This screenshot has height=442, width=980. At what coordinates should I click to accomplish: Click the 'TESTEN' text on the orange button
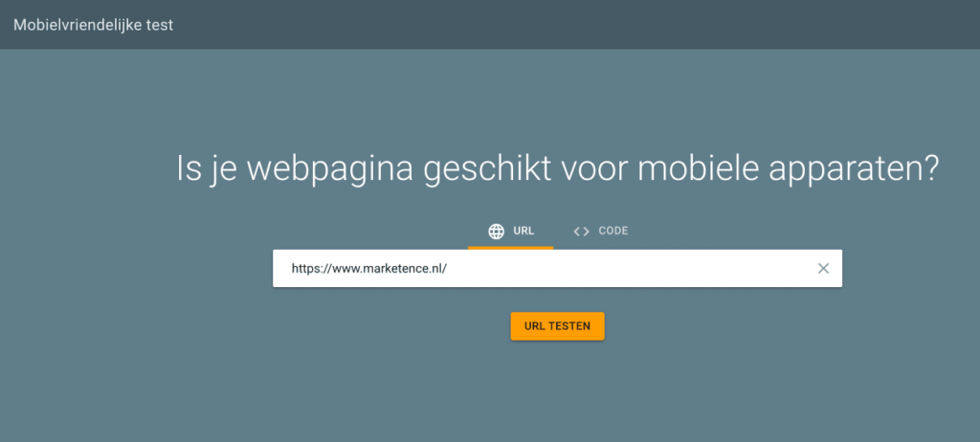pyautogui.click(x=569, y=326)
